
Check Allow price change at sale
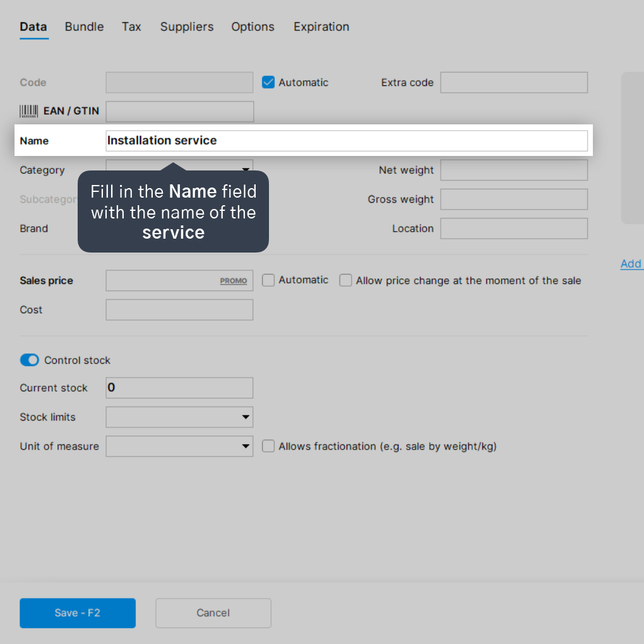pos(345,280)
